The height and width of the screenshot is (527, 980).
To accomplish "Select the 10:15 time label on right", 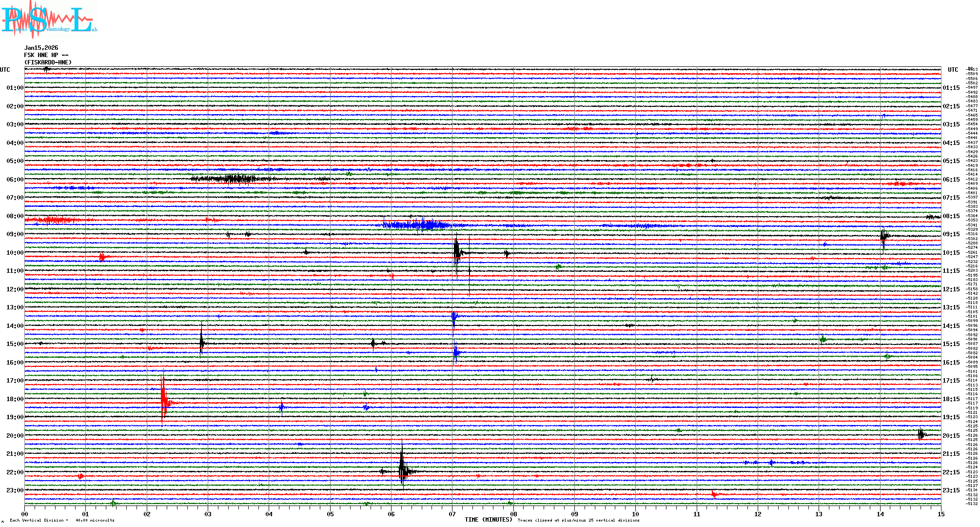I will click(951, 253).
